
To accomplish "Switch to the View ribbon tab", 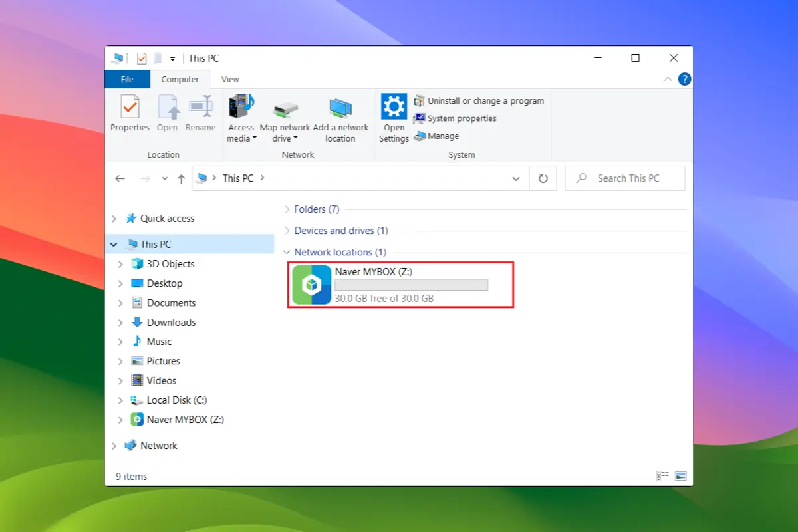I will (x=230, y=79).
